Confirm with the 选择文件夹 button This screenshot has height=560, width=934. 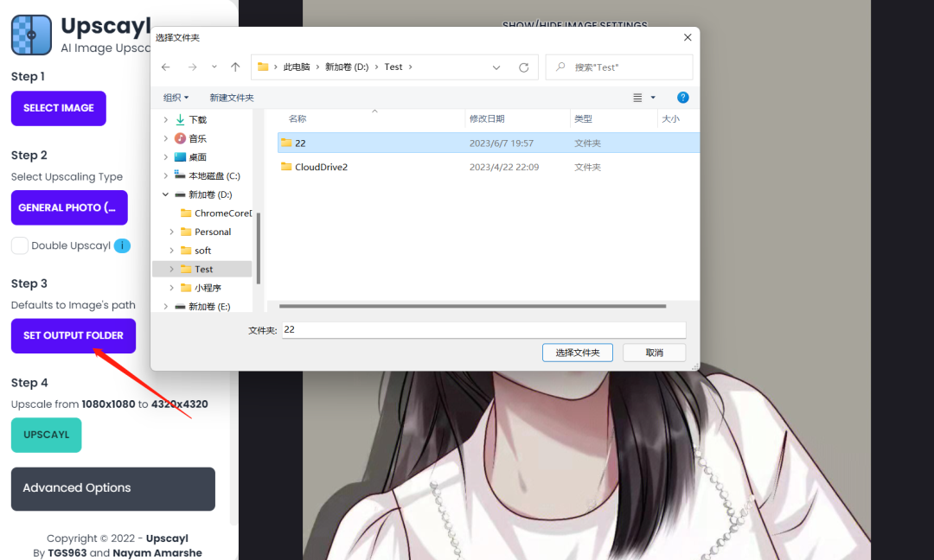[x=577, y=352]
